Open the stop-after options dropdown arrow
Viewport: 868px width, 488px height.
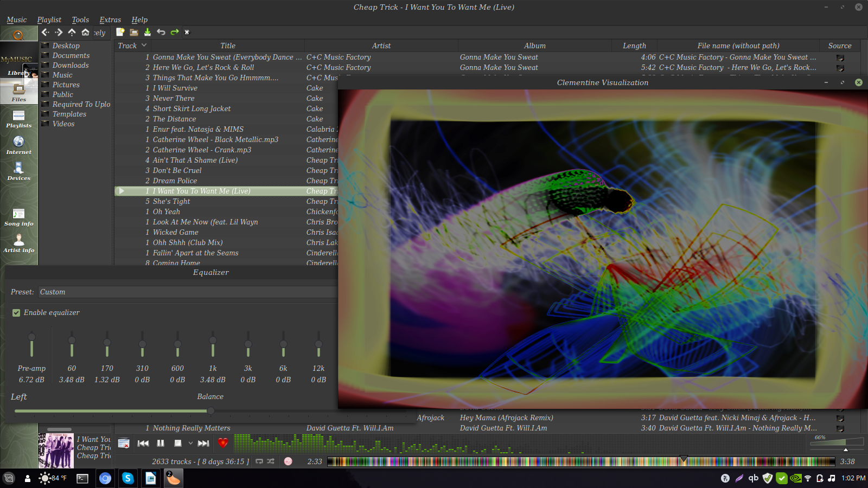190,443
